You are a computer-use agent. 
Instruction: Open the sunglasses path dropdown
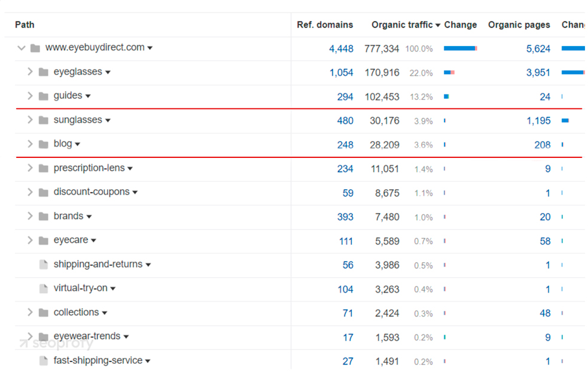tap(108, 120)
